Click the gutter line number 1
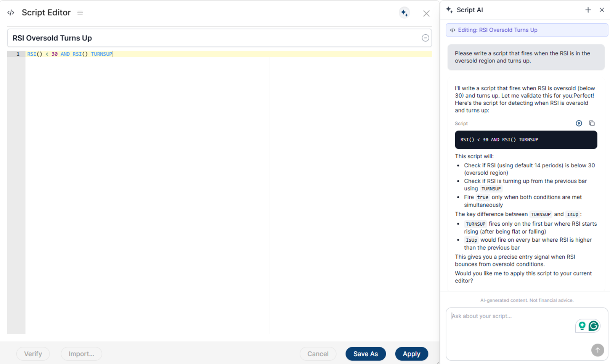 pos(18,54)
